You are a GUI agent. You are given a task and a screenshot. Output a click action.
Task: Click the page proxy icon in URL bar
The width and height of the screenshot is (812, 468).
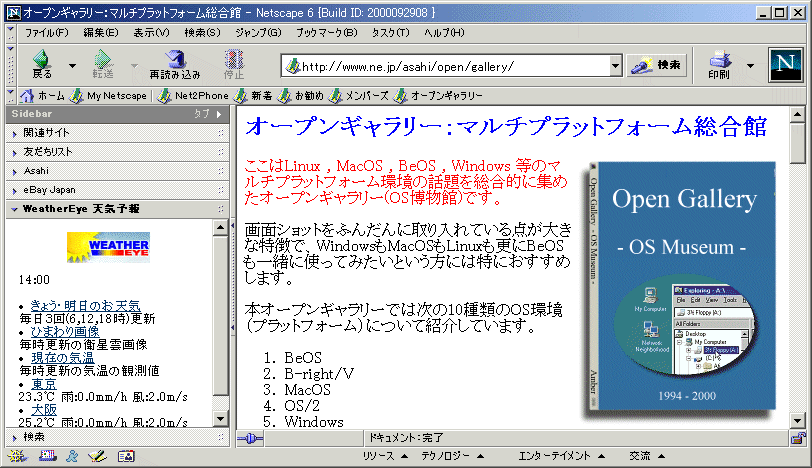pyautogui.click(x=293, y=66)
